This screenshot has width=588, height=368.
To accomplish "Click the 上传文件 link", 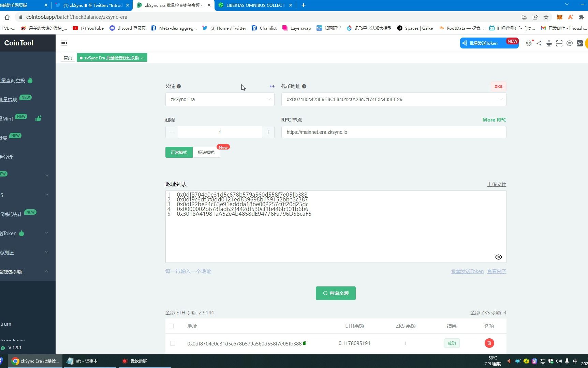I will (x=497, y=184).
